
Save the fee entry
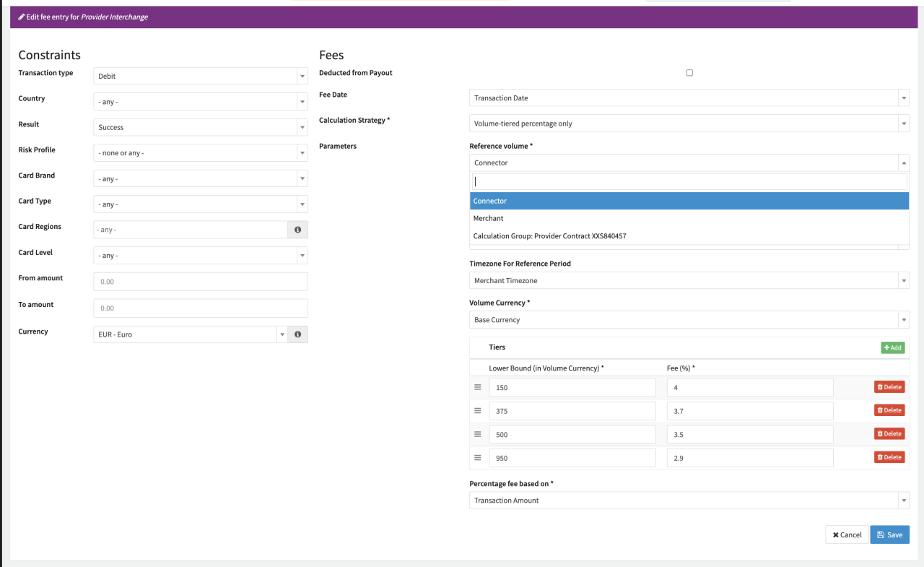coord(889,534)
